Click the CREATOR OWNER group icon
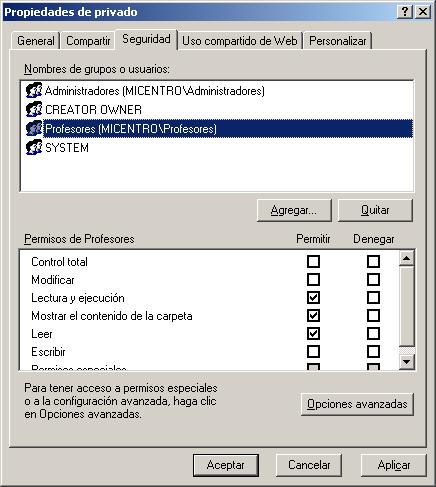Viewport: 436px width, 487px height. (34, 109)
